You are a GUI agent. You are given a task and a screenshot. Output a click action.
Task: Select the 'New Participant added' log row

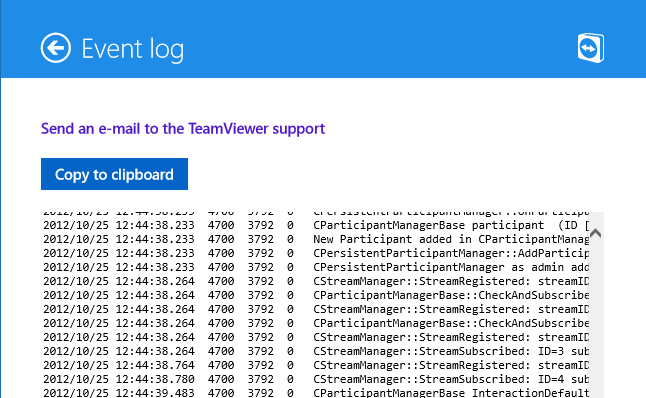[316, 239]
